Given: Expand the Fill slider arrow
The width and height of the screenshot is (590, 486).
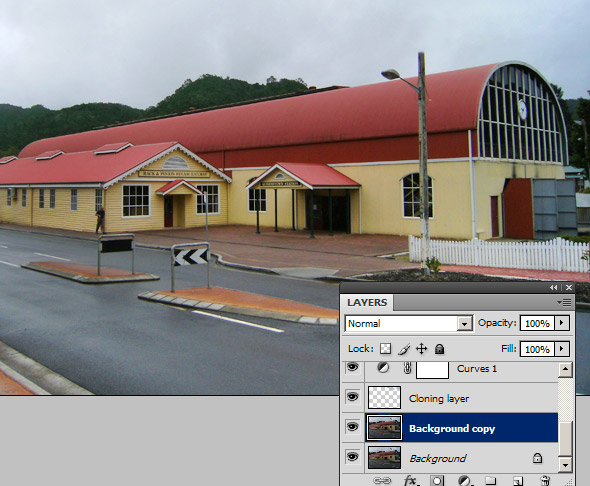Looking at the screenshot, I should 562,349.
